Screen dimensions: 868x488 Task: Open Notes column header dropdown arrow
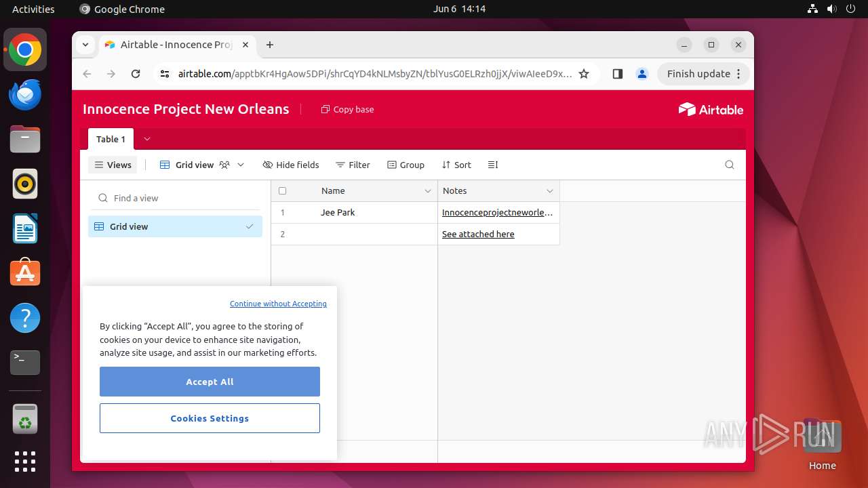550,191
